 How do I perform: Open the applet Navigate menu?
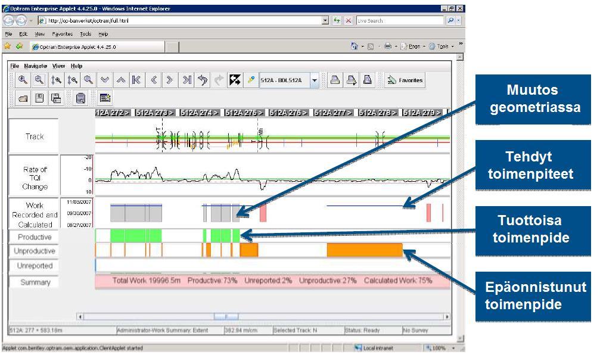coord(36,66)
